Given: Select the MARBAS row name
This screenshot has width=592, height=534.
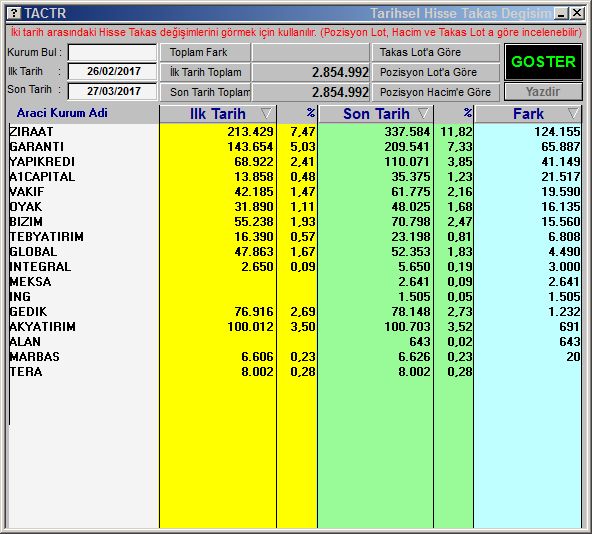Looking at the screenshot, I should pyautogui.click(x=34, y=357).
